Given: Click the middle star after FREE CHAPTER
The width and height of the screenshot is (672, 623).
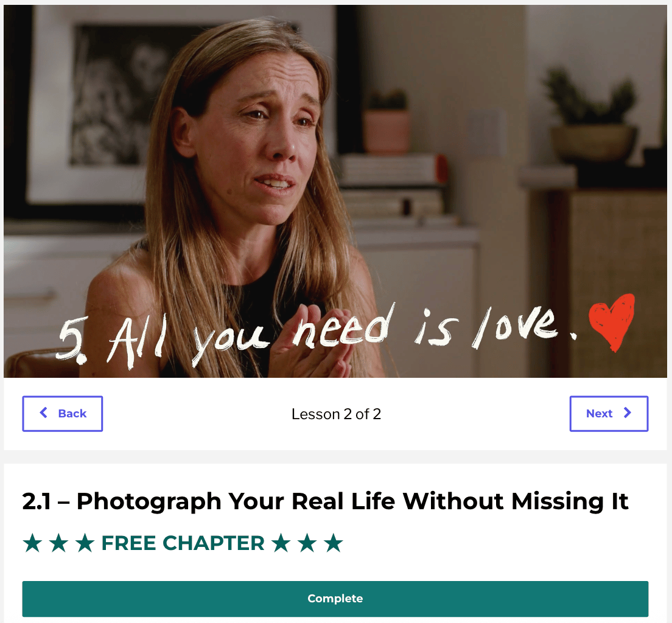Looking at the screenshot, I should 307,543.
